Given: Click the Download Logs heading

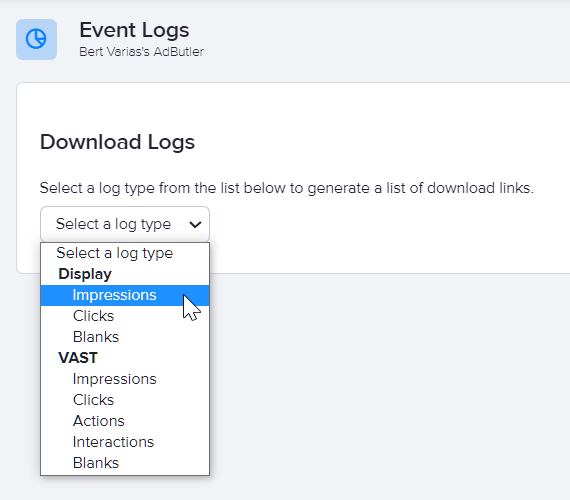Looking at the screenshot, I should pos(117,142).
